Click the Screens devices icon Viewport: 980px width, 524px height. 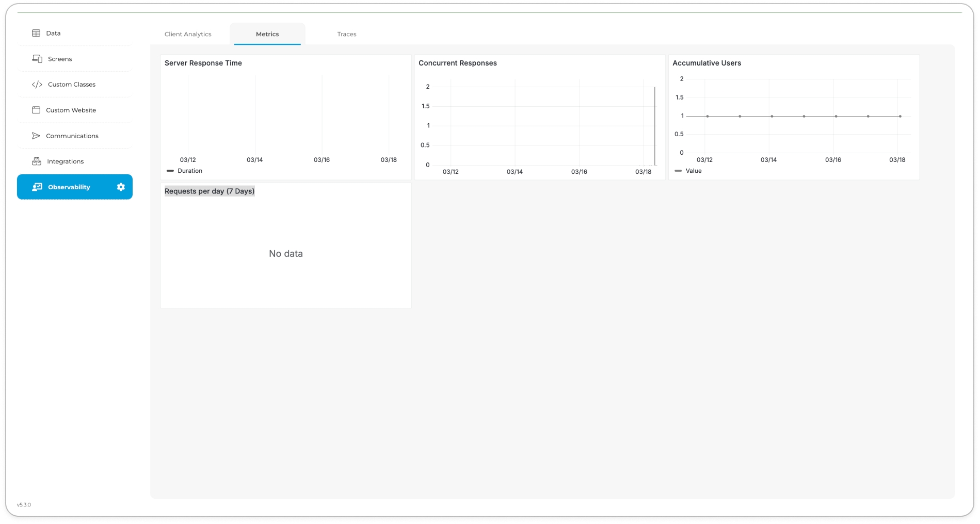(x=37, y=59)
